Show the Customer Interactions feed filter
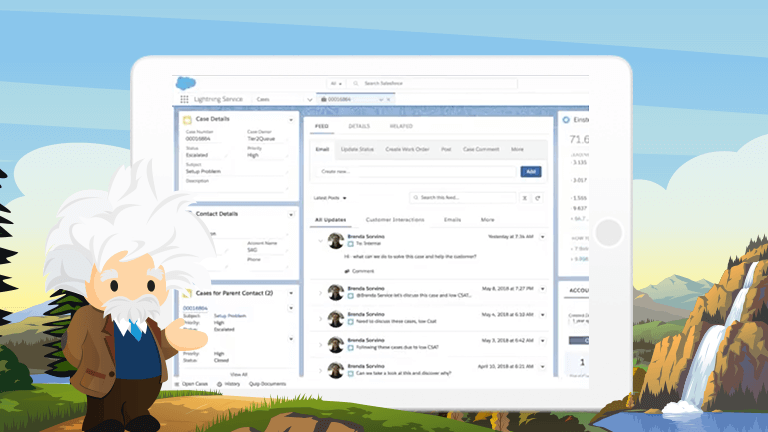Viewport: 768px width, 432px height. (395, 220)
